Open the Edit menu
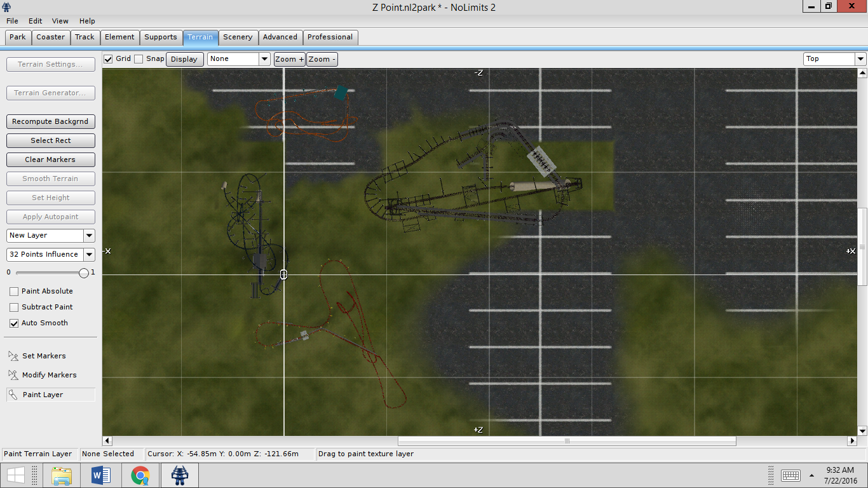The width and height of the screenshot is (868, 488). click(35, 21)
